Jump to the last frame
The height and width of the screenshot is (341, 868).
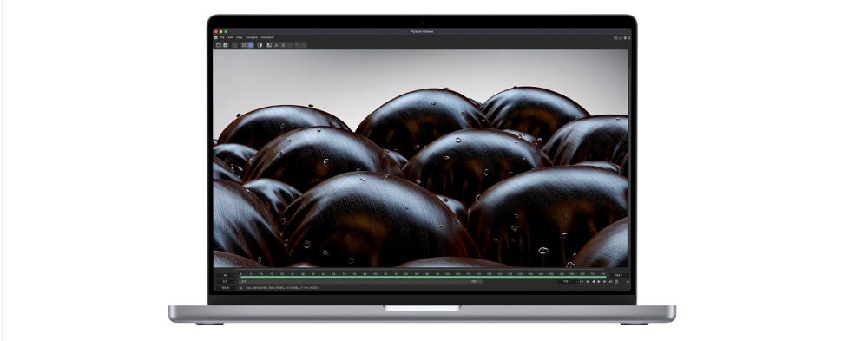point(610,282)
